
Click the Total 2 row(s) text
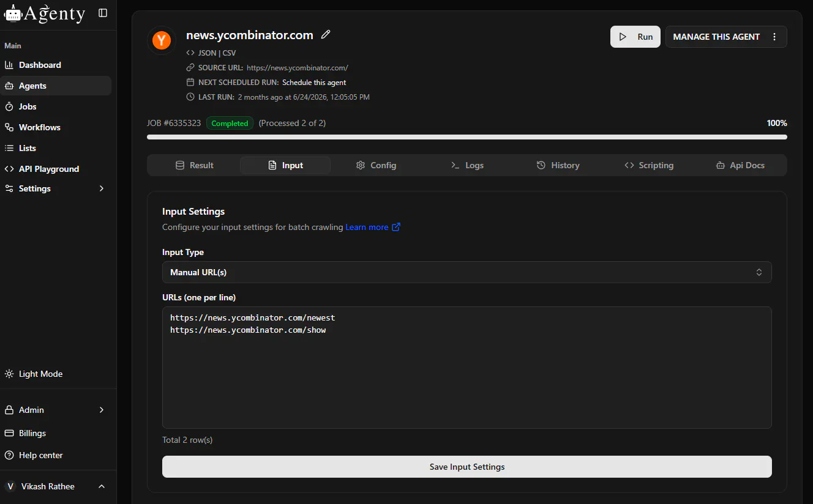point(187,440)
